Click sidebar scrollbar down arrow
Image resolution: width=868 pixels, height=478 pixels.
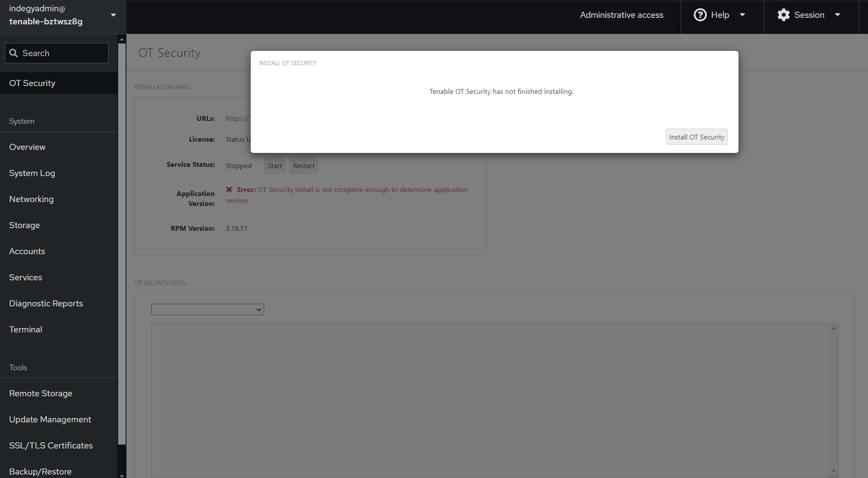[x=122, y=475]
